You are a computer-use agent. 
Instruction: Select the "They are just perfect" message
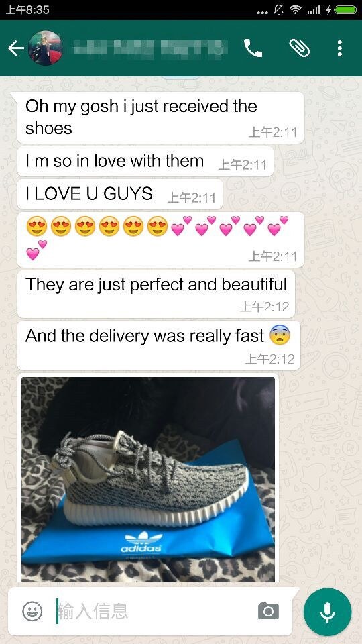coord(156,294)
